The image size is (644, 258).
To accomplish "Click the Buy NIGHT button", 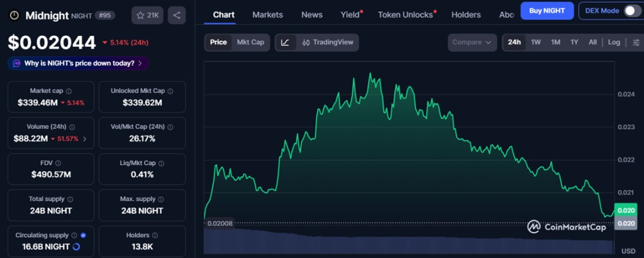I will [547, 11].
